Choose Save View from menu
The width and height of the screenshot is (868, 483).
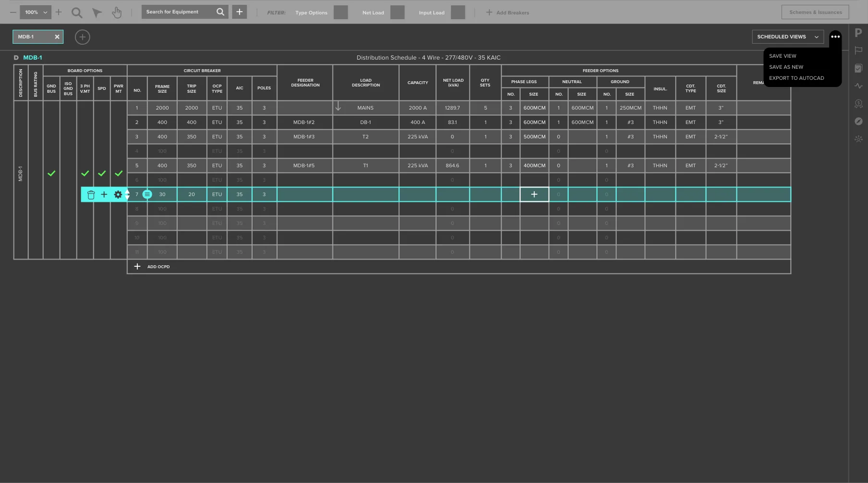click(782, 56)
